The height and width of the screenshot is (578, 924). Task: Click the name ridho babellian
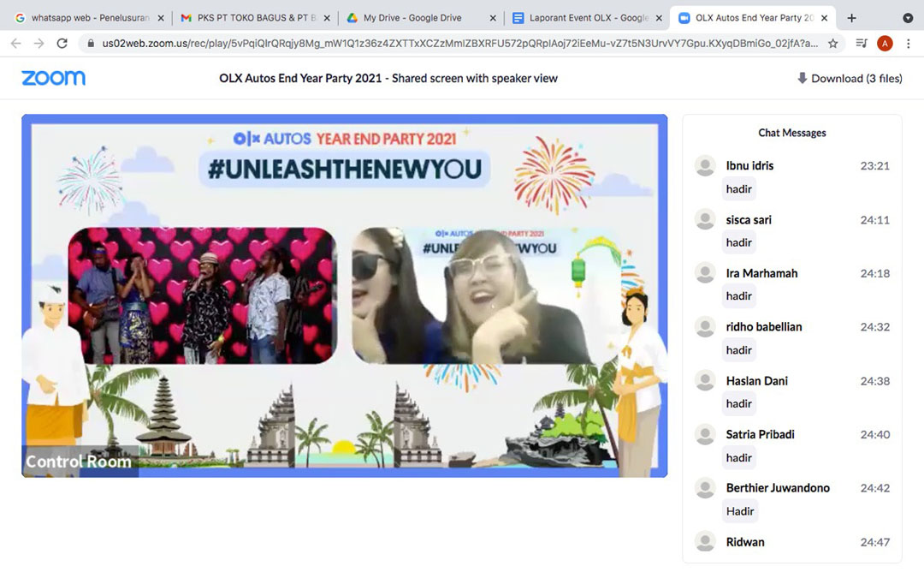click(764, 327)
